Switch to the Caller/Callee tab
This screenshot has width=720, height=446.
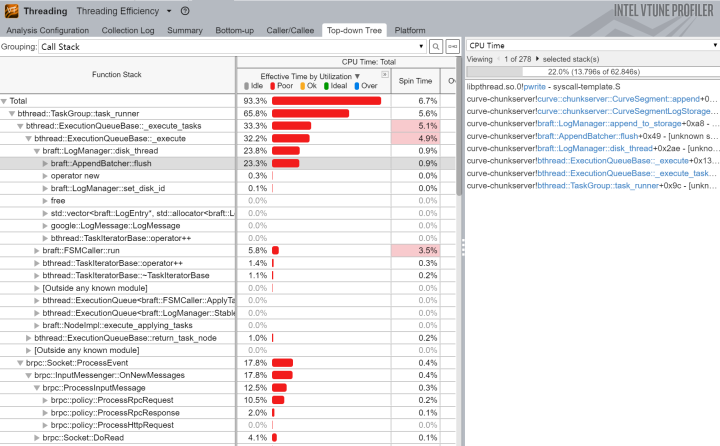coord(290,30)
